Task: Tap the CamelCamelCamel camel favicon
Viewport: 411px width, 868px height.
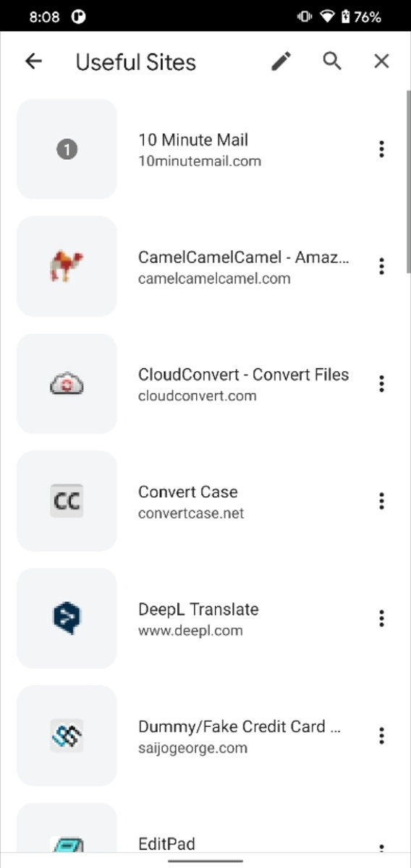Action: point(67,266)
